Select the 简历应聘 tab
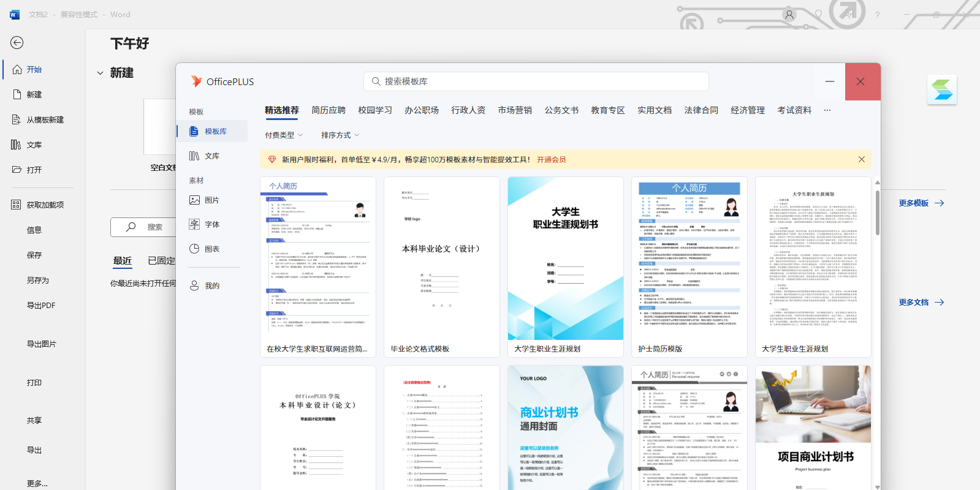The height and width of the screenshot is (490, 980). (x=329, y=110)
